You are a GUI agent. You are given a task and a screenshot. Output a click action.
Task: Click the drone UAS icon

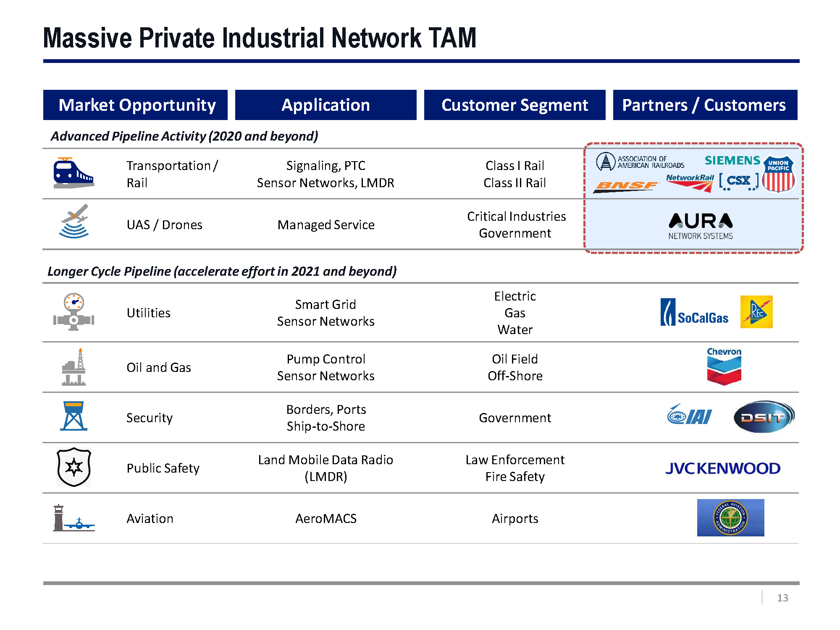click(x=74, y=222)
